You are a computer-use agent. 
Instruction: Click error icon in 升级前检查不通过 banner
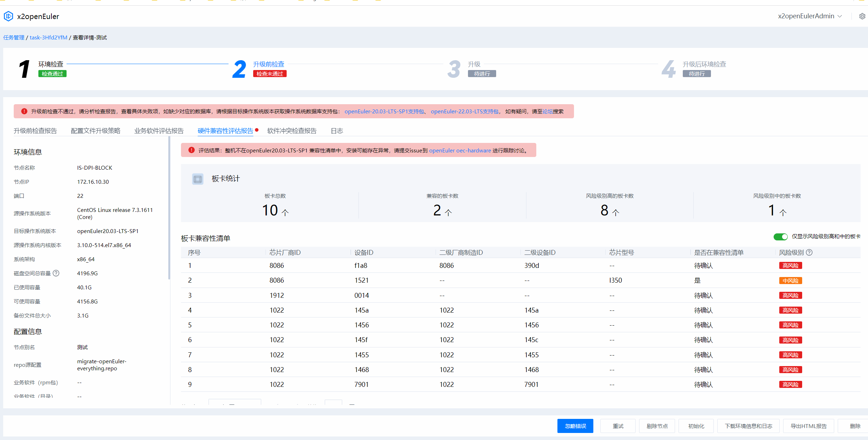coord(24,111)
